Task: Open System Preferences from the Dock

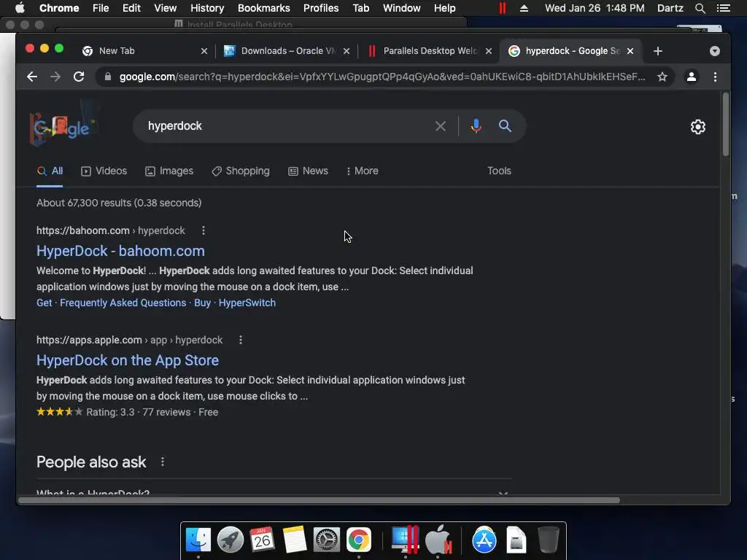Action: click(x=326, y=540)
